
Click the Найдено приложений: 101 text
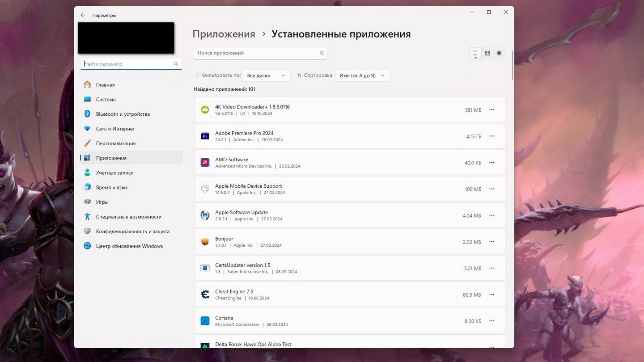(x=225, y=89)
